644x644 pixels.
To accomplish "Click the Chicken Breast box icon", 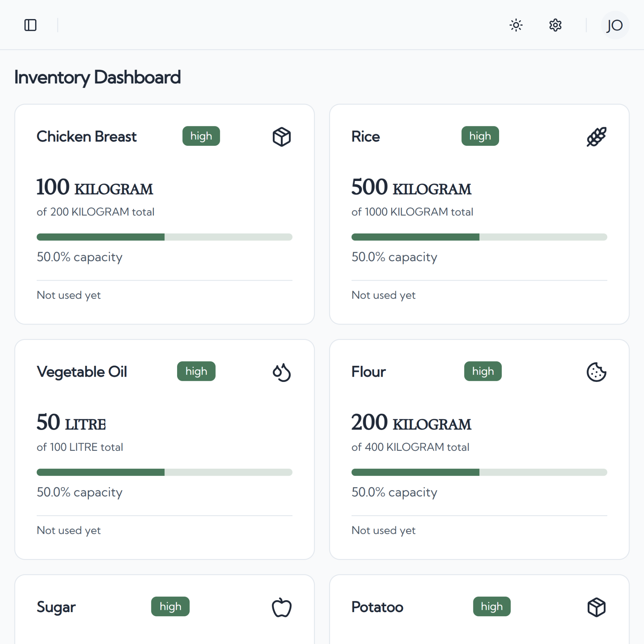I will [282, 137].
